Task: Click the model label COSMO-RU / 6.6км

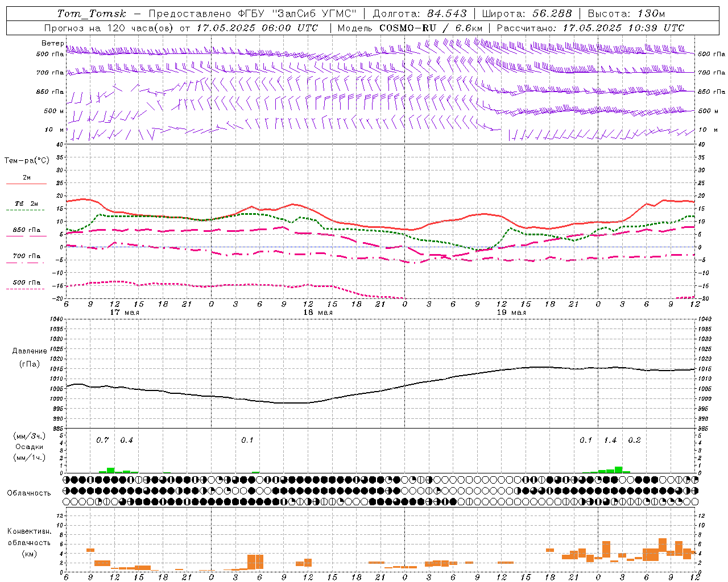Action: (431, 28)
